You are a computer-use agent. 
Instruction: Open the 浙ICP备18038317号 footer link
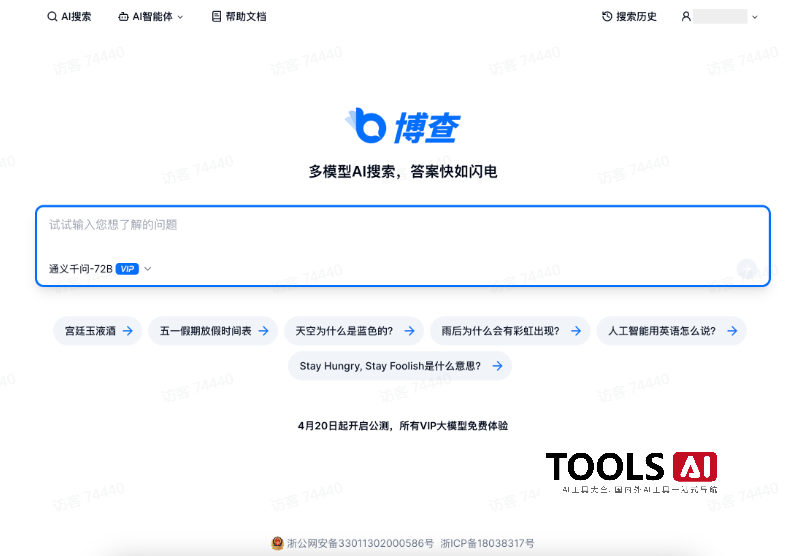[487, 544]
